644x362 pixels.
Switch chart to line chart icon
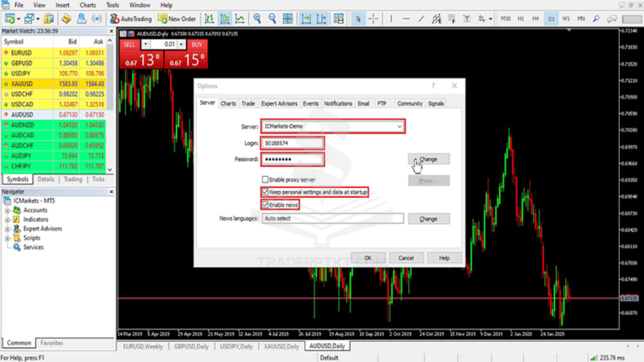coord(240,18)
